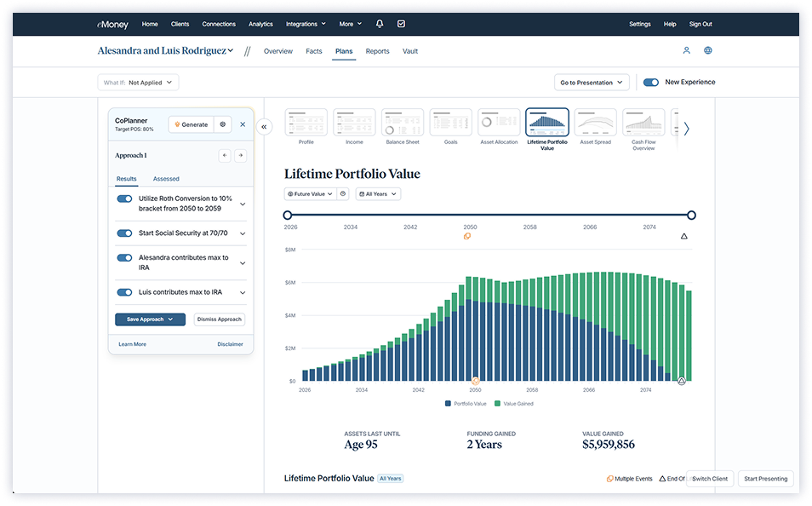812x506 pixels.
Task: Close the CoPlanner panel
Action: pyautogui.click(x=243, y=124)
